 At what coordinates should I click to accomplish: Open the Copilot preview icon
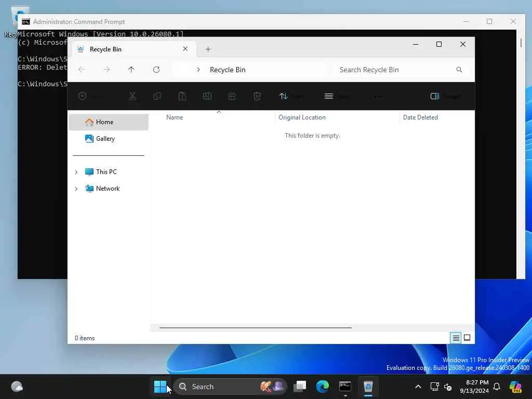[x=516, y=387]
